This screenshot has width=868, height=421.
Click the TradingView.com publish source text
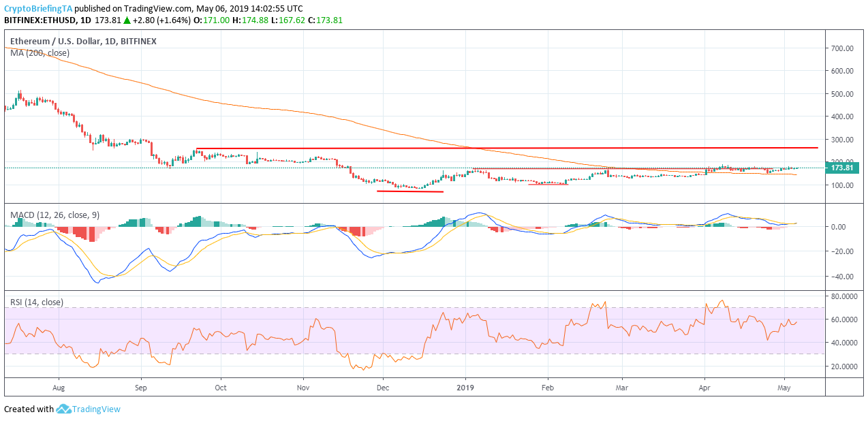tap(157, 8)
